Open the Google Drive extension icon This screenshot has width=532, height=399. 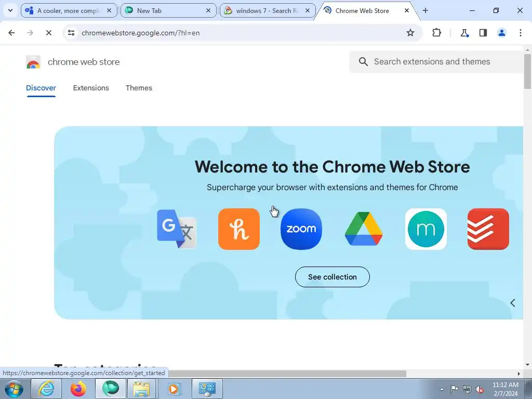coord(363,229)
